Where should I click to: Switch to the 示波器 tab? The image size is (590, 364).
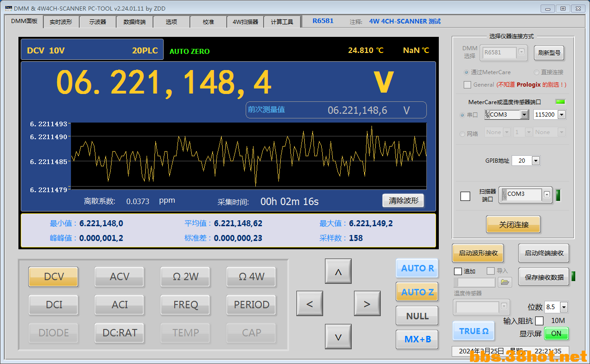[x=98, y=22]
